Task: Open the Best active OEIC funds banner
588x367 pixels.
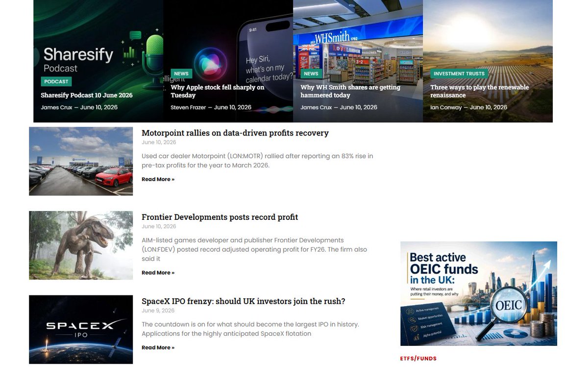Action: pyautogui.click(x=479, y=293)
